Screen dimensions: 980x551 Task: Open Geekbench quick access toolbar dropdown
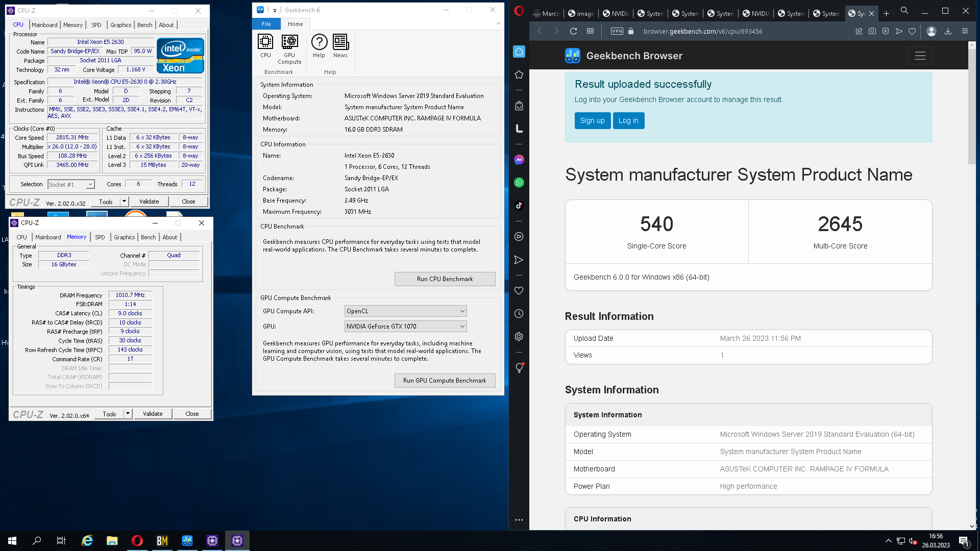[x=275, y=10]
